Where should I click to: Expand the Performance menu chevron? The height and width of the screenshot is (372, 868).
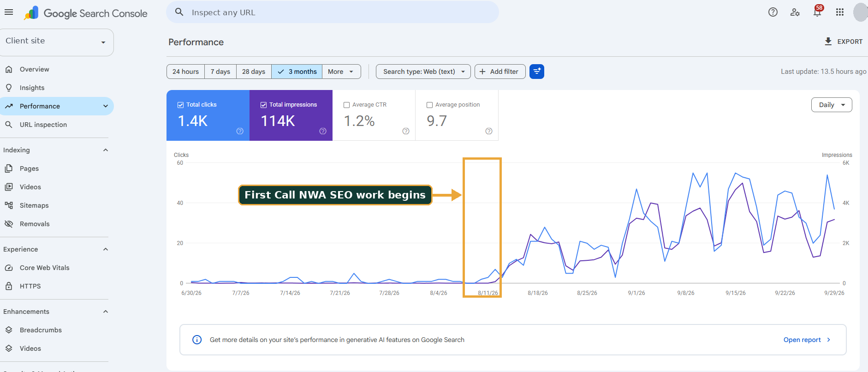[106, 106]
